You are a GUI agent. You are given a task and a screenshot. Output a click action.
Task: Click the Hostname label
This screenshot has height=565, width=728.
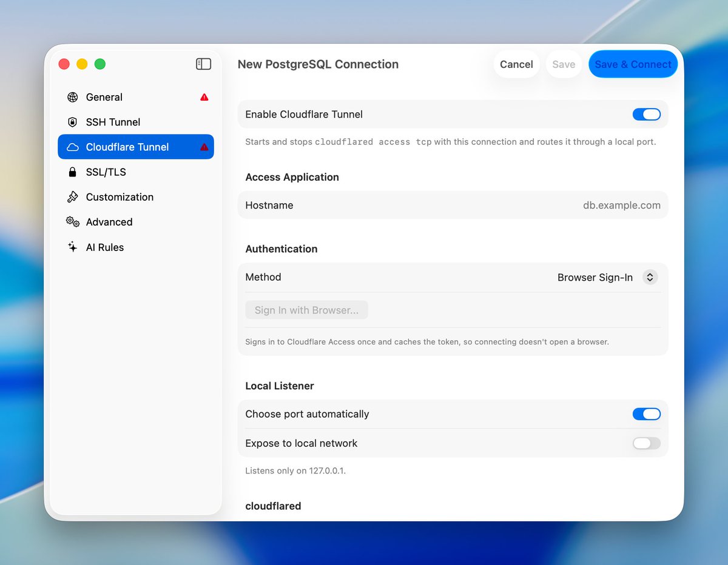pyautogui.click(x=269, y=205)
